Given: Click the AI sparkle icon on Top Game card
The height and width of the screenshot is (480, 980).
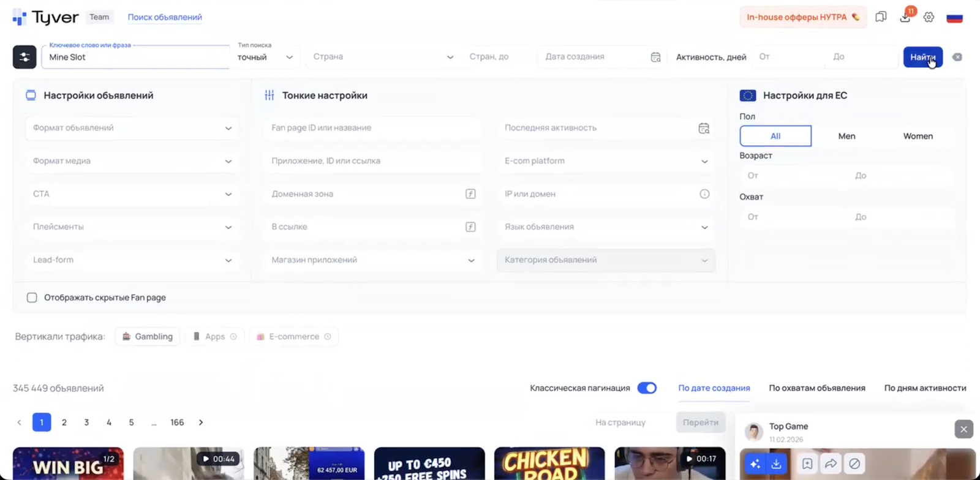Looking at the screenshot, I should click(x=755, y=464).
